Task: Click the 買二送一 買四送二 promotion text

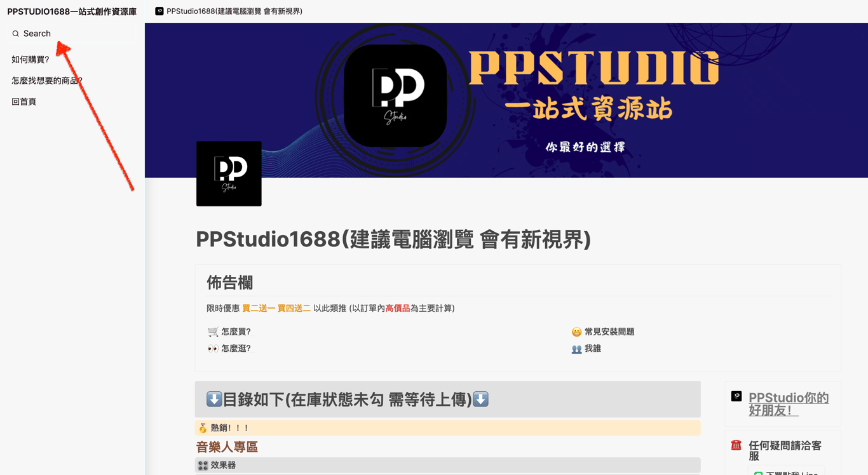Action: (x=276, y=308)
